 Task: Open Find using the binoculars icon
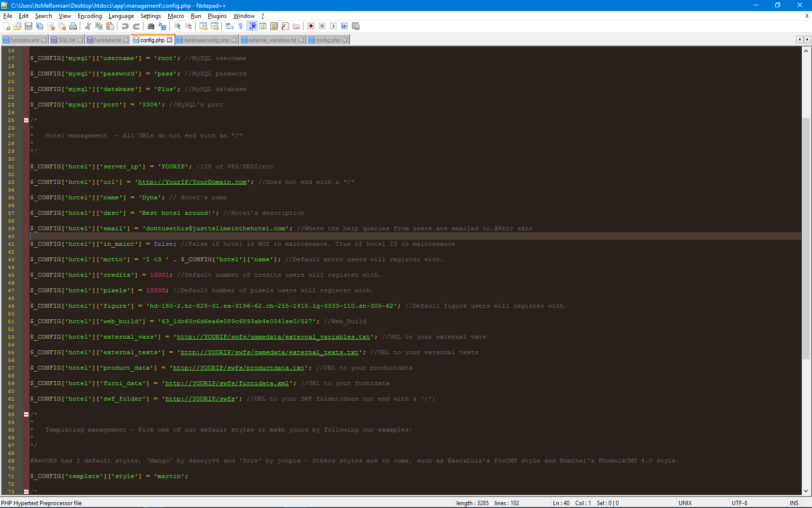pyautogui.click(x=151, y=26)
